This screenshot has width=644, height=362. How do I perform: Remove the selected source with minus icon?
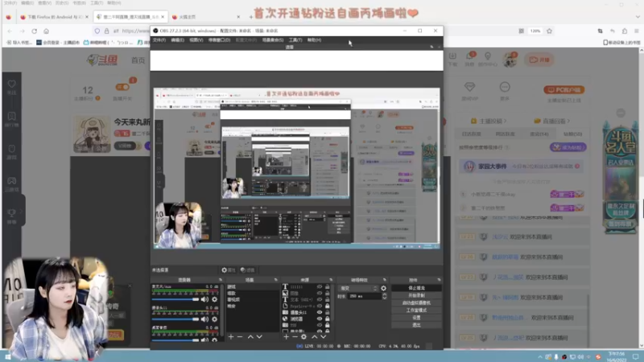[295, 336]
